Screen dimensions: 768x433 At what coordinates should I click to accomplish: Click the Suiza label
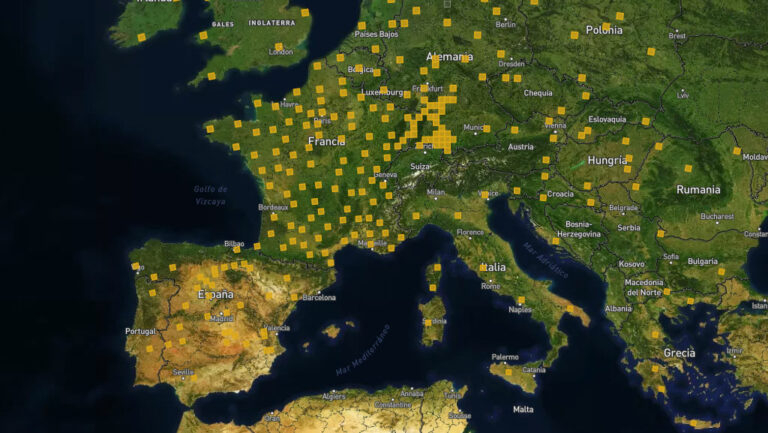(x=420, y=167)
